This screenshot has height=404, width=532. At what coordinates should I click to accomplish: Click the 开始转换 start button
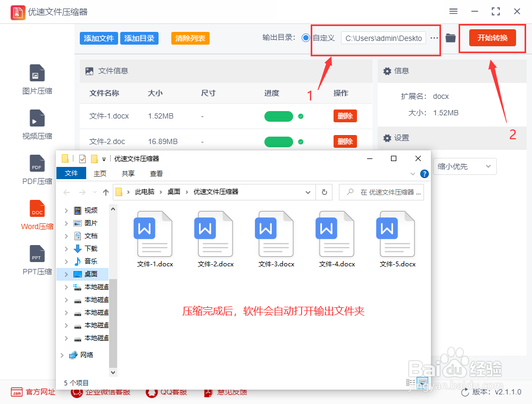click(492, 38)
